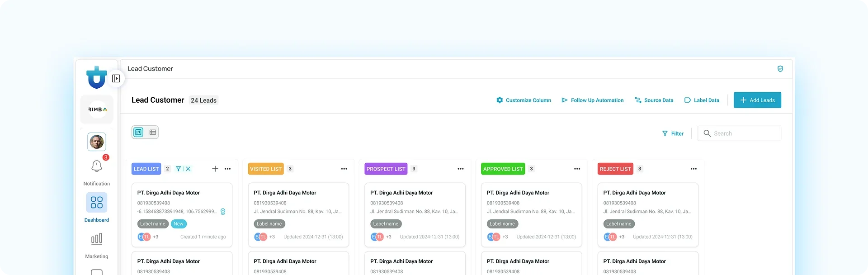Screen dimensions: 868x275
Task: Open the RIMBA workspace logo tile
Action: point(97,109)
